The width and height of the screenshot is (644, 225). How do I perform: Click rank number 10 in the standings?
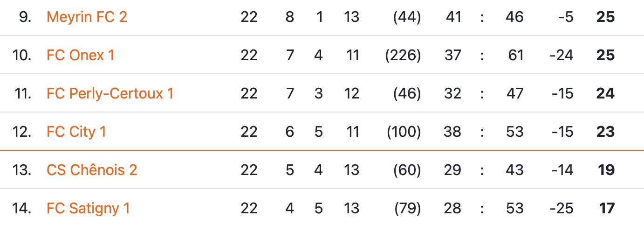coord(22,56)
